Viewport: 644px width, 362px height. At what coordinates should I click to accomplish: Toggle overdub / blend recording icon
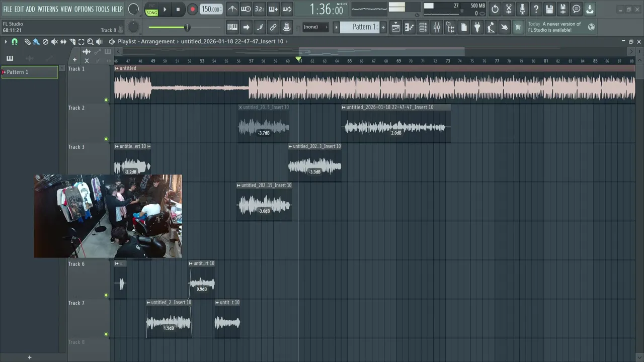273,9
